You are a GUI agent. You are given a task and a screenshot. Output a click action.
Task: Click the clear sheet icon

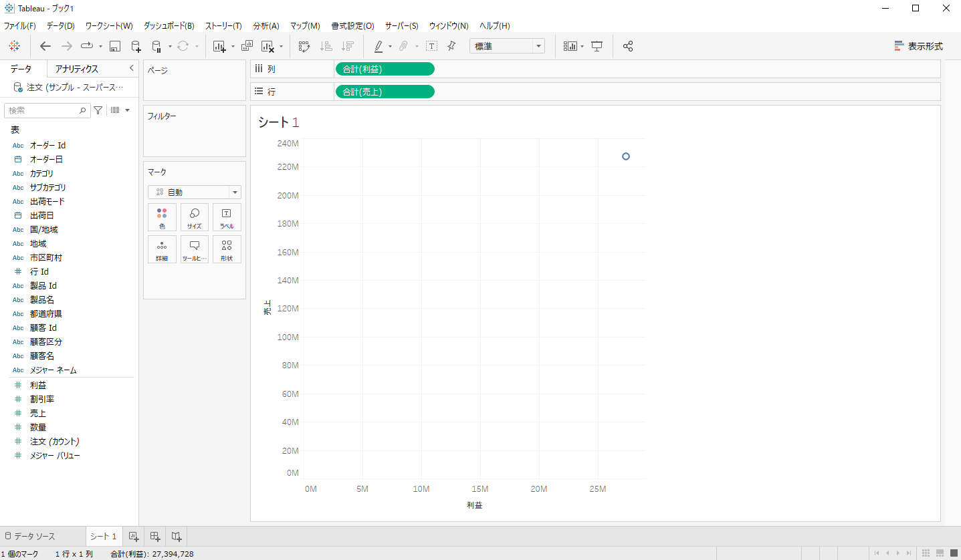(268, 46)
